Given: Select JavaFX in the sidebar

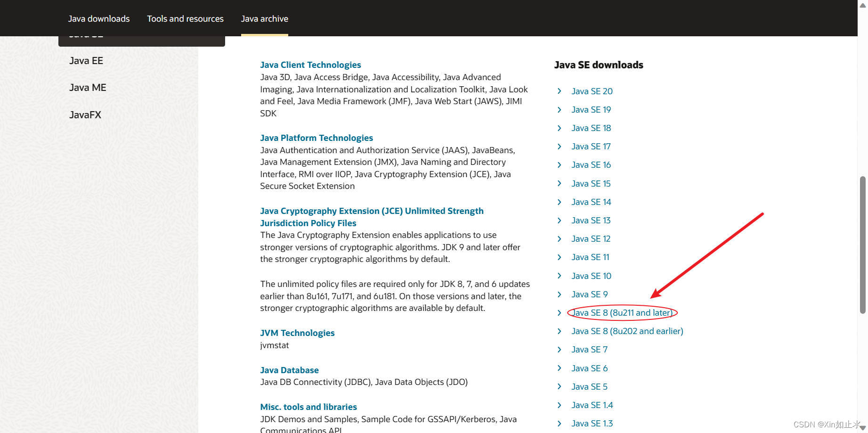Looking at the screenshot, I should [85, 115].
